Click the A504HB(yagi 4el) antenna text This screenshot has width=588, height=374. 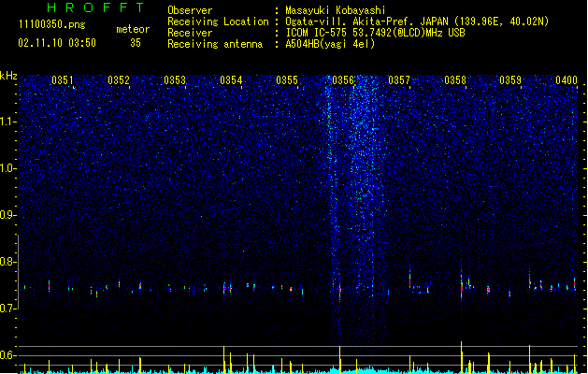coord(330,44)
